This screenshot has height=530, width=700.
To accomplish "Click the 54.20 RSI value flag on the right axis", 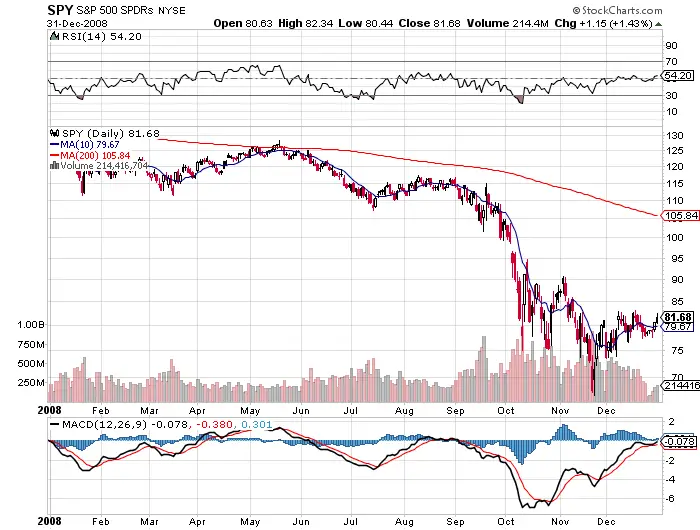I will [x=678, y=75].
